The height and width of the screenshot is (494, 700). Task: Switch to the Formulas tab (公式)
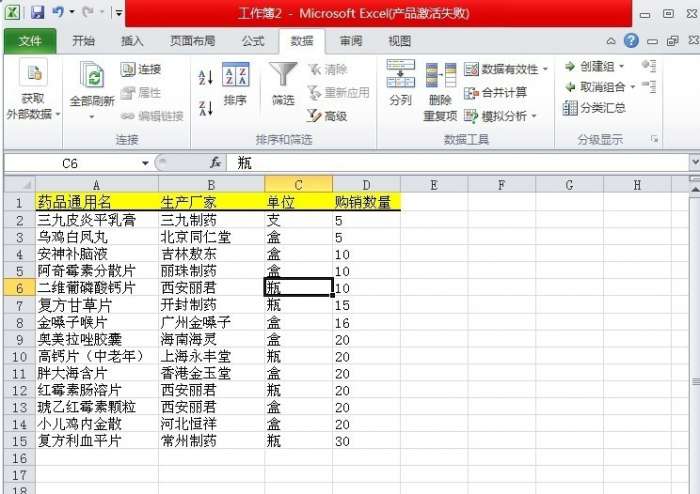(x=253, y=42)
